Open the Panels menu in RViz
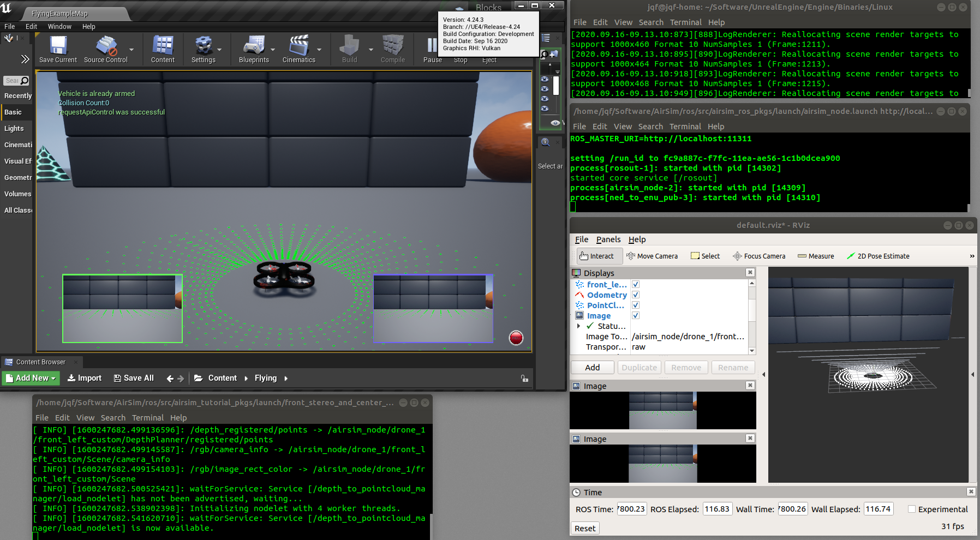Screen dimensions: 980x540 click(608, 239)
